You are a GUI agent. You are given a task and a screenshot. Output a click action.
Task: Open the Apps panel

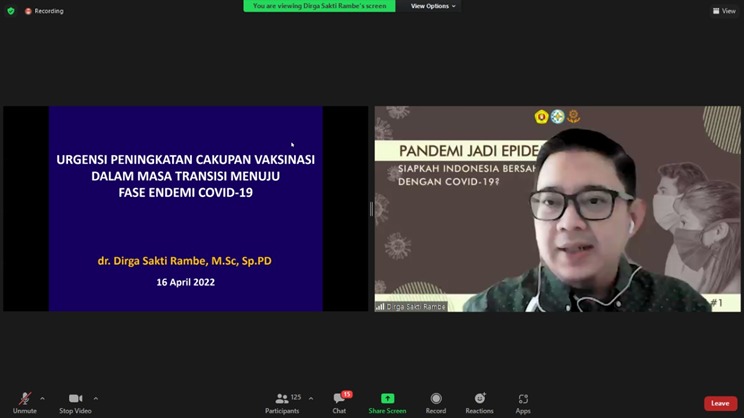pyautogui.click(x=523, y=402)
